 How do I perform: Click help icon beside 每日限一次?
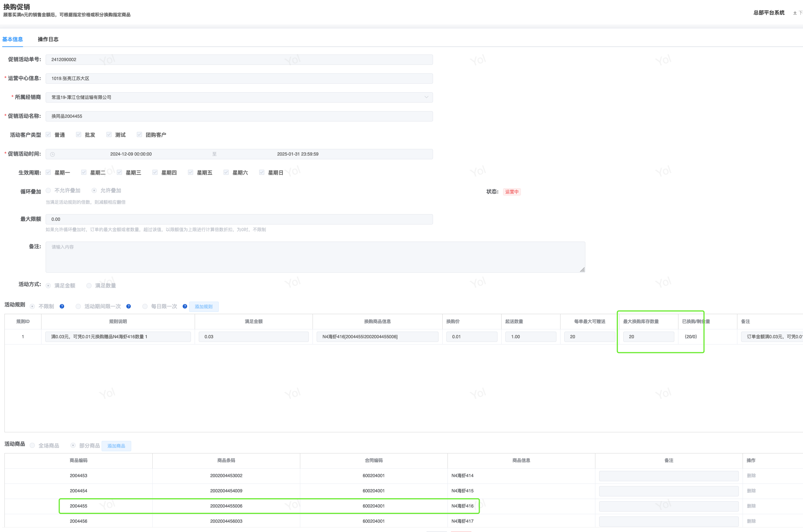click(185, 306)
